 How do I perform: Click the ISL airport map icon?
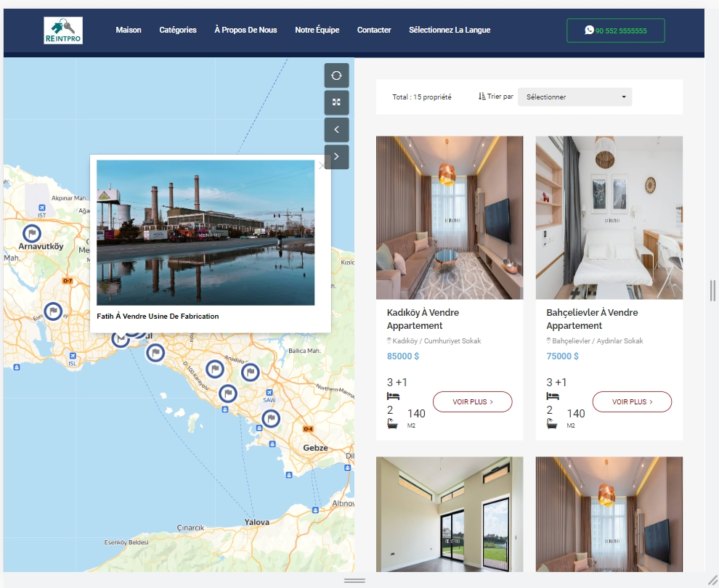click(x=73, y=356)
